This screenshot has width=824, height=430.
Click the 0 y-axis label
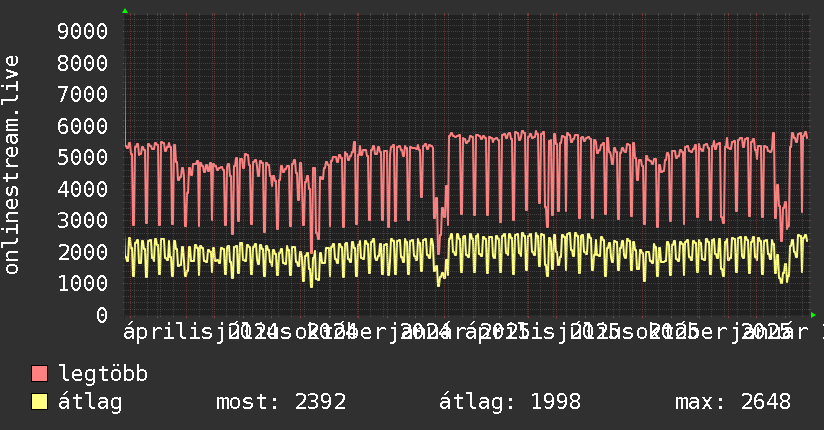click(x=102, y=315)
